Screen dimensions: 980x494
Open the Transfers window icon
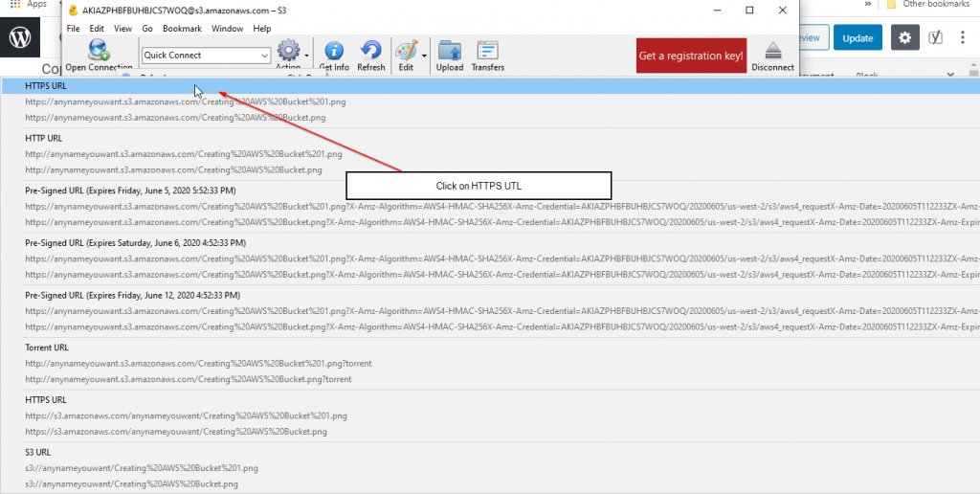(x=487, y=51)
